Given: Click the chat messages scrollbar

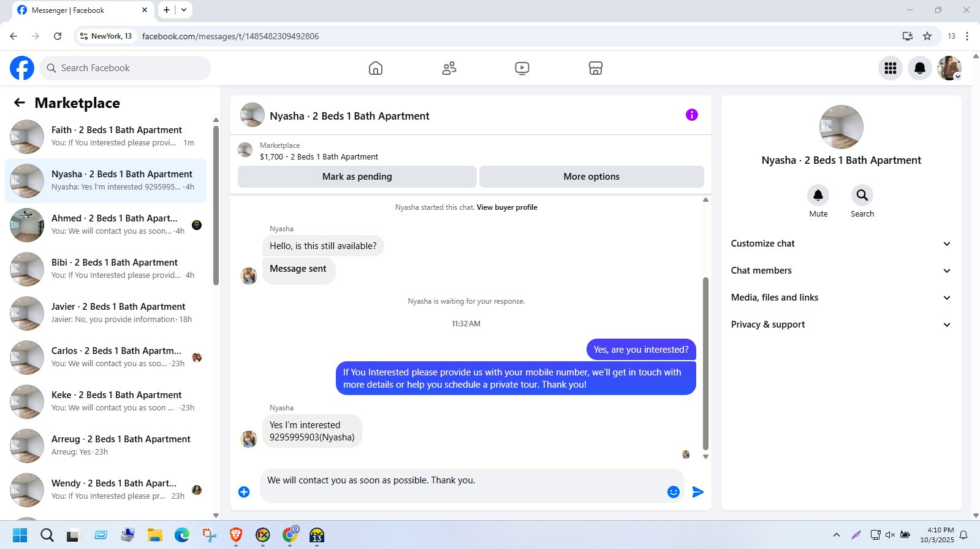Looking at the screenshot, I should (705, 364).
